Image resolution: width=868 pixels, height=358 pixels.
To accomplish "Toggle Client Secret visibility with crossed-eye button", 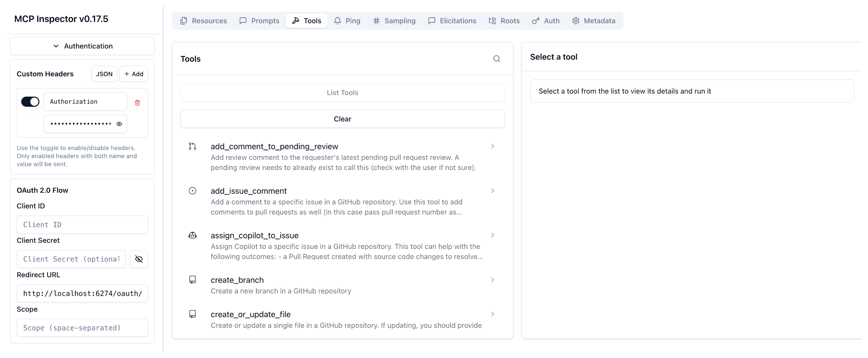I will point(139,259).
